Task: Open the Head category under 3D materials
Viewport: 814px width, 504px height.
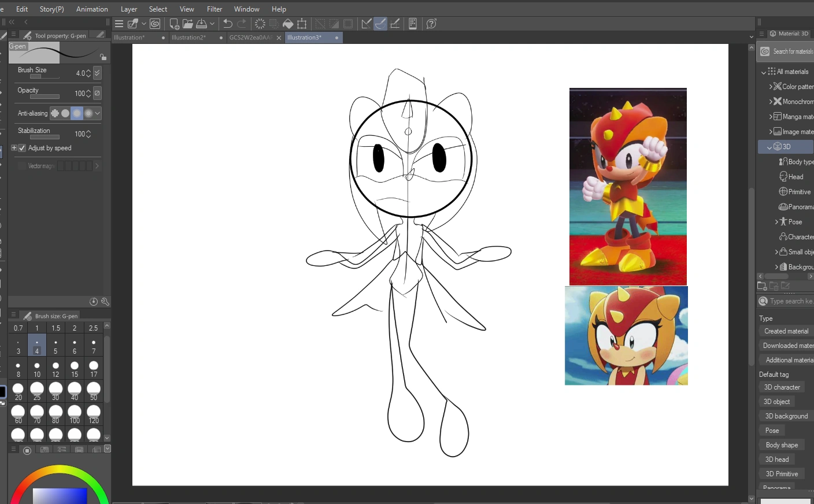Action: pos(794,176)
